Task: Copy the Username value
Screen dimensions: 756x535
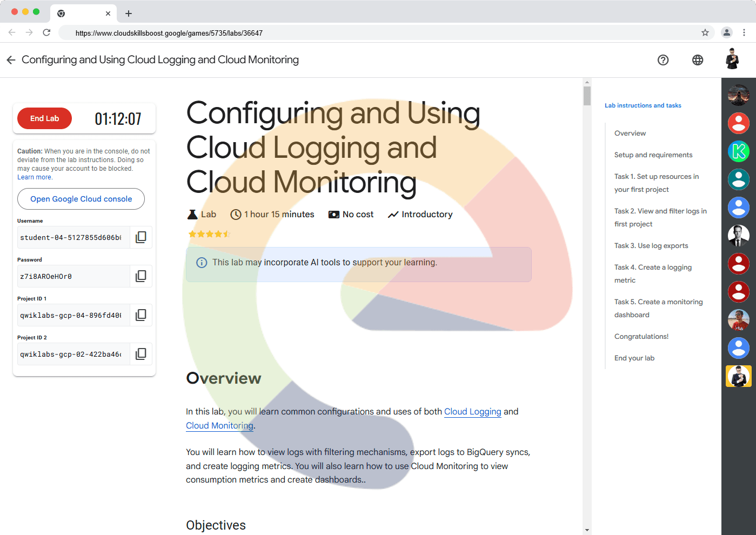Action: (x=141, y=237)
